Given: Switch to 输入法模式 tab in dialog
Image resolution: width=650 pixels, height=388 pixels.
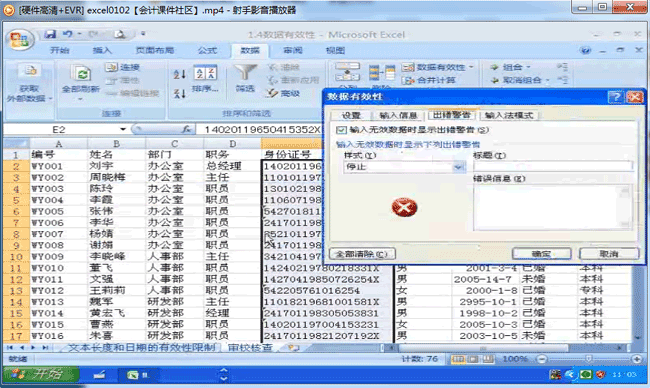Looking at the screenshot, I should click(509, 115).
